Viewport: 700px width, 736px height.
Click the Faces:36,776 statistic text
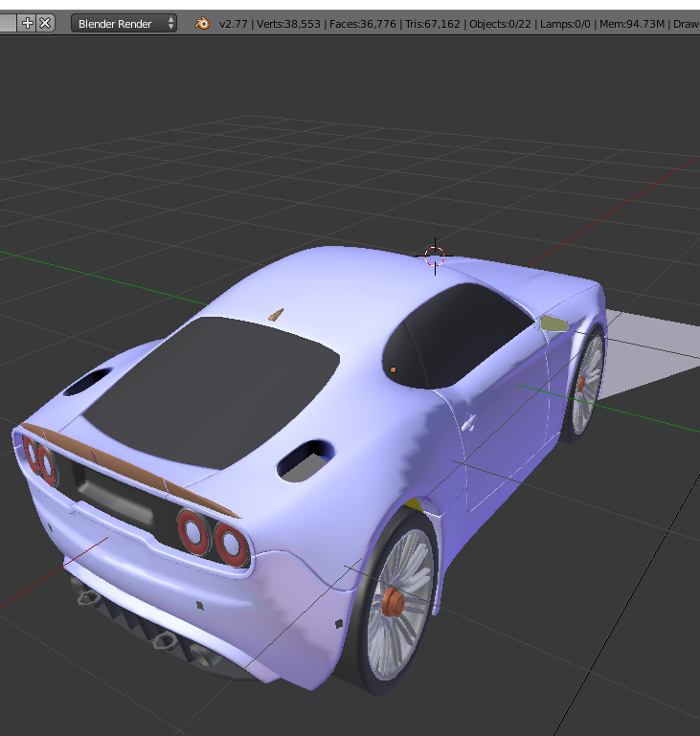click(362, 24)
